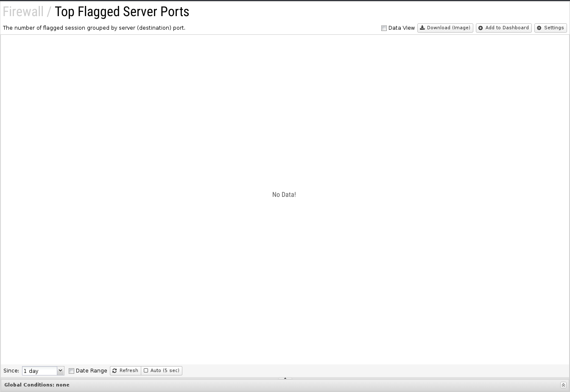Click the small square icon beside Auto
This screenshot has width=570, height=392.
coord(146,371)
